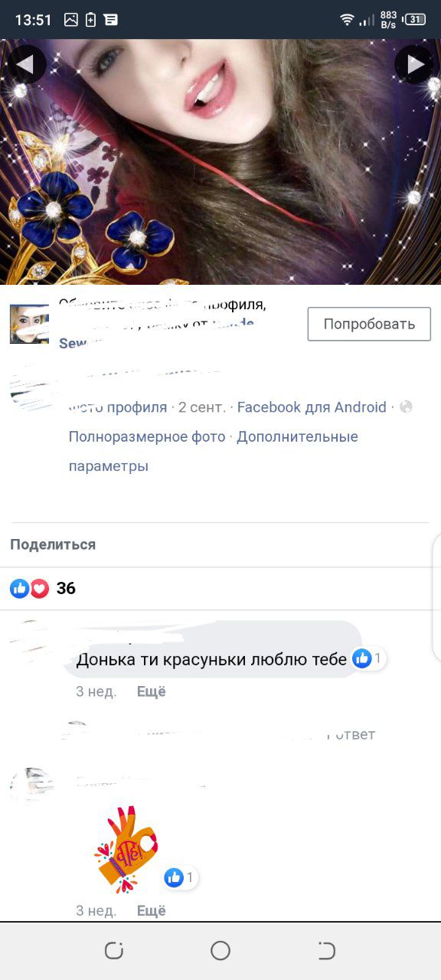Tap the red heart reaction icon
Screen dimensions: 441x980
pyautogui.click(x=39, y=588)
